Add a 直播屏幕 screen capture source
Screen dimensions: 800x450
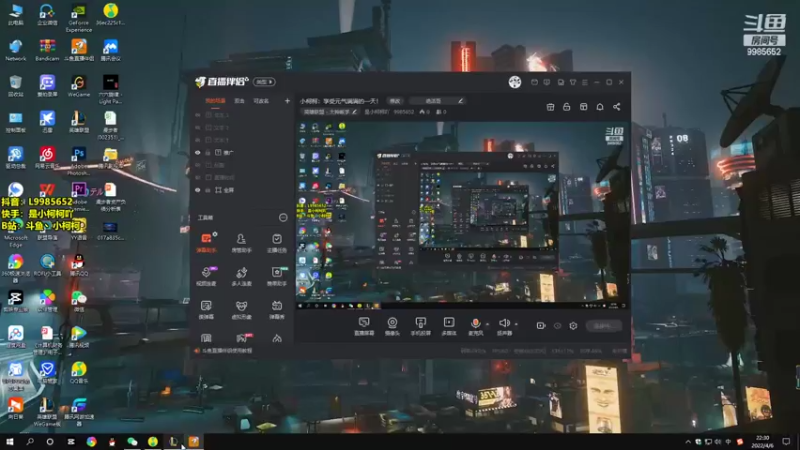(x=364, y=326)
